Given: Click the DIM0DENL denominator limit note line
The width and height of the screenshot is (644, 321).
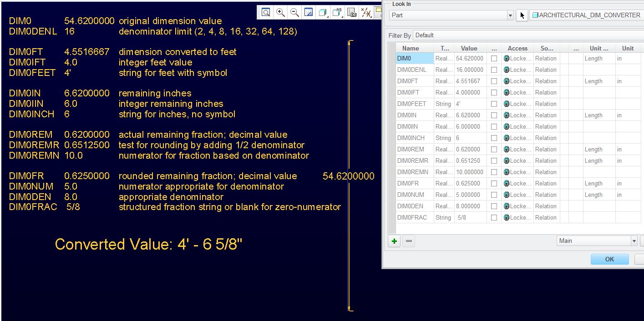Looking at the screenshot, I should [153, 31].
